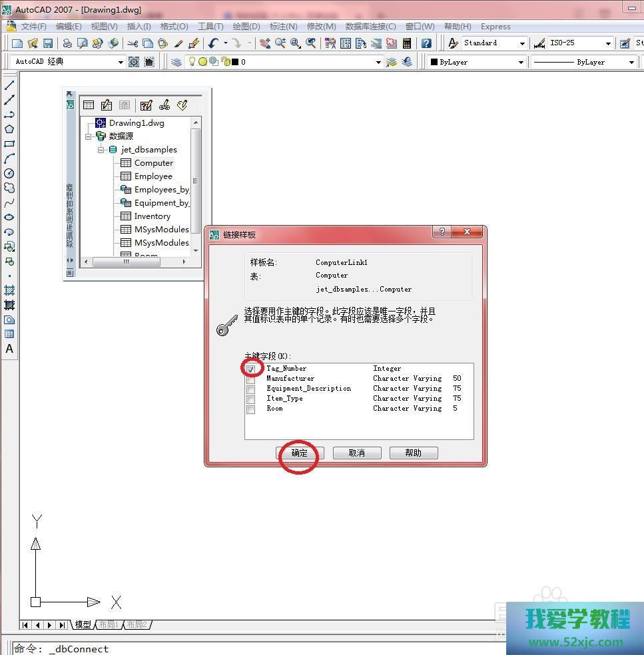Open Layer Properties Manager icon
The image size is (644, 655).
[x=176, y=62]
